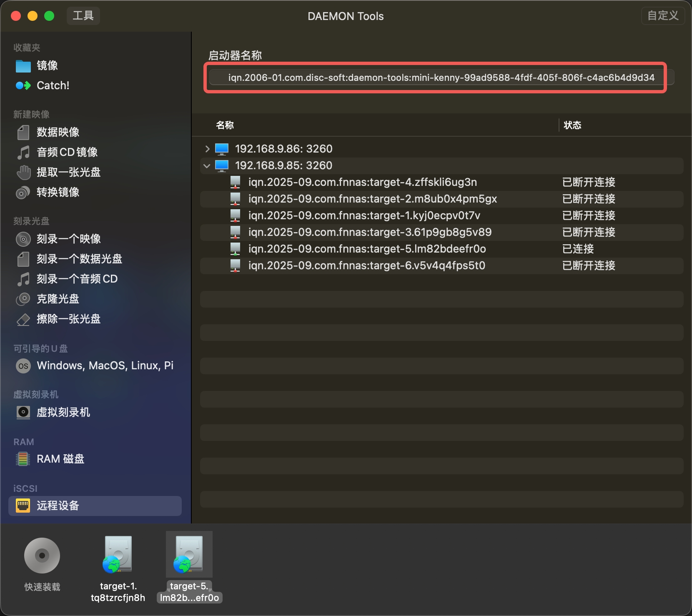This screenshot has height=616, width=692.
Task: Click 已断开连接 status for target-4
Action: click(x=589, y=183)
